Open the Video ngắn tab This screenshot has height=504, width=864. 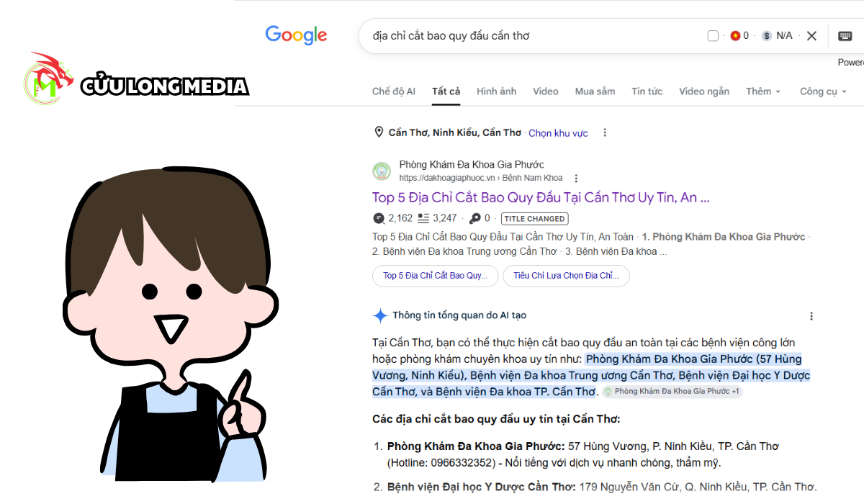tap(704, 91)
